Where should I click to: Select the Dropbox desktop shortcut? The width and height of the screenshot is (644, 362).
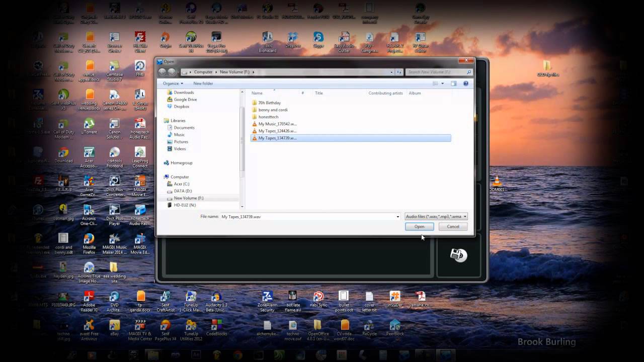click(x=293, y=40)
